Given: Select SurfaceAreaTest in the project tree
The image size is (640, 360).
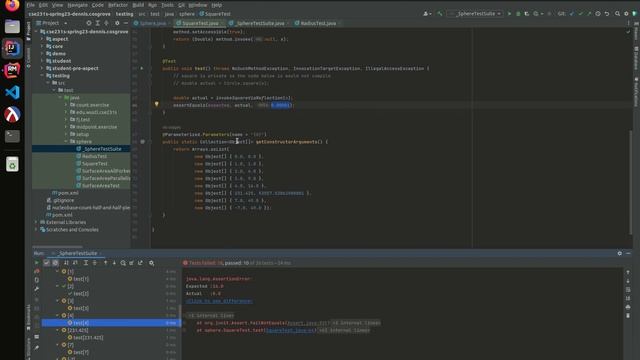Looking at the screenshot, I should pos(101,185).
